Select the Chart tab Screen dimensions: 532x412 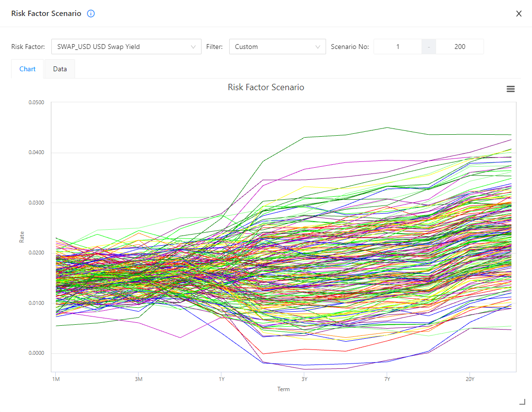pos(28,69)
